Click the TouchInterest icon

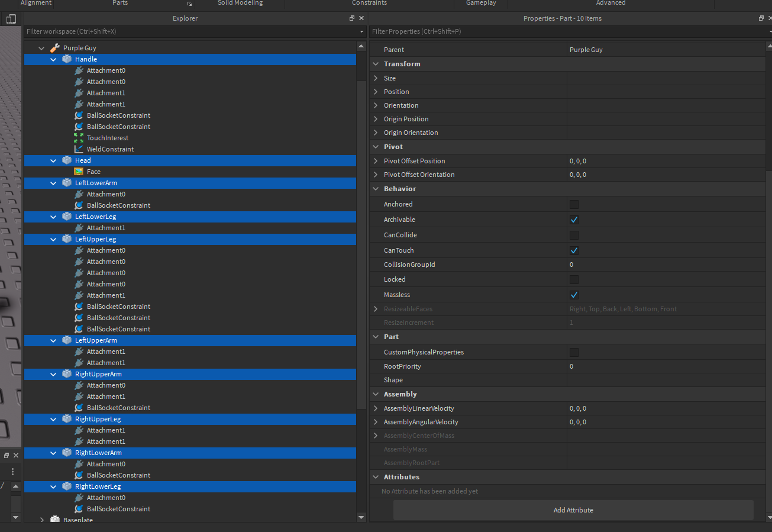(79, 138)
